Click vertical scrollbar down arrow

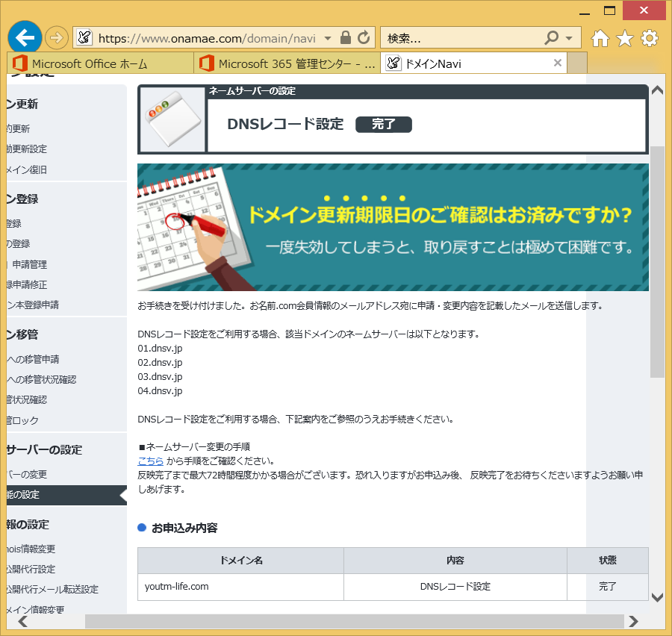[x=657, y=597]
